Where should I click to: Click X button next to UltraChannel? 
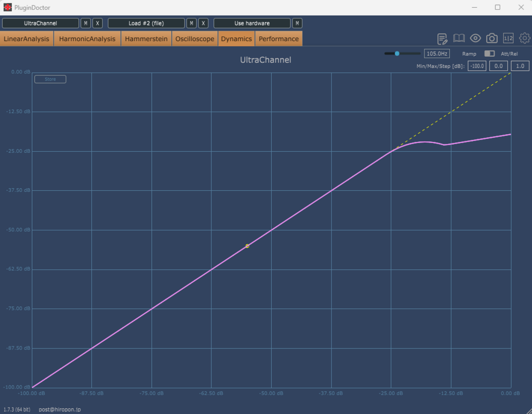click(97, 23)
